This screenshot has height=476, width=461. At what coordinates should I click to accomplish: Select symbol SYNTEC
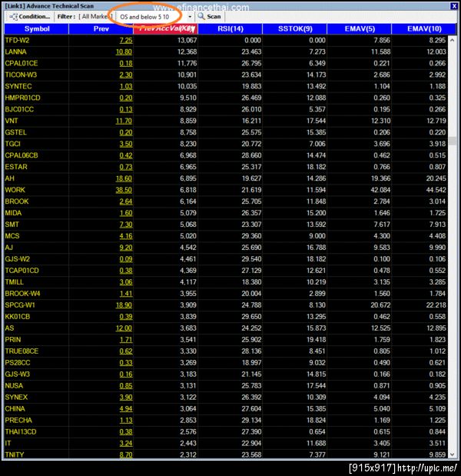pyautogui.click(x=18, y=87)
